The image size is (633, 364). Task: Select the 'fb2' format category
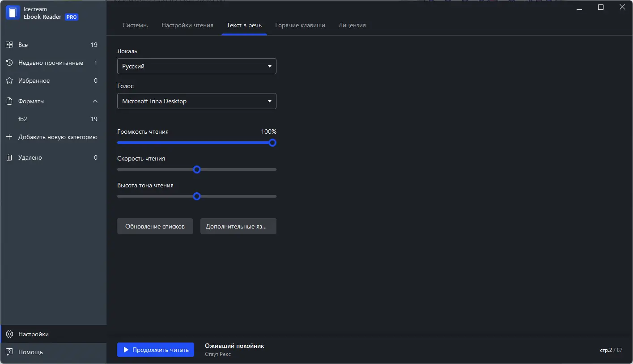[x=23, y=119]
